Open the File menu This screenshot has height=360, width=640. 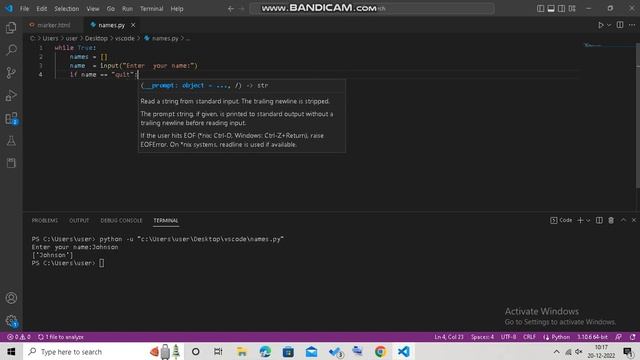click(24, 9)
